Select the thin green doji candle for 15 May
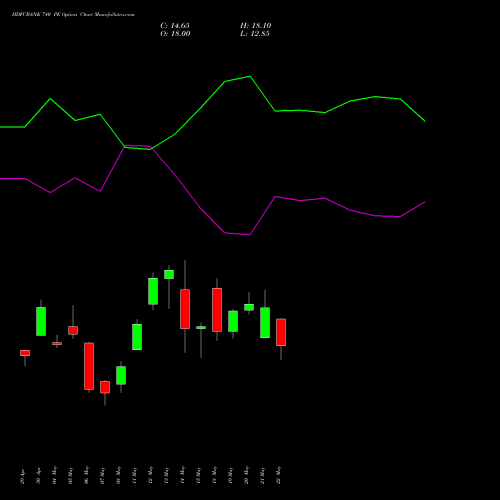The image size is (500, 500). click(201, 328)
